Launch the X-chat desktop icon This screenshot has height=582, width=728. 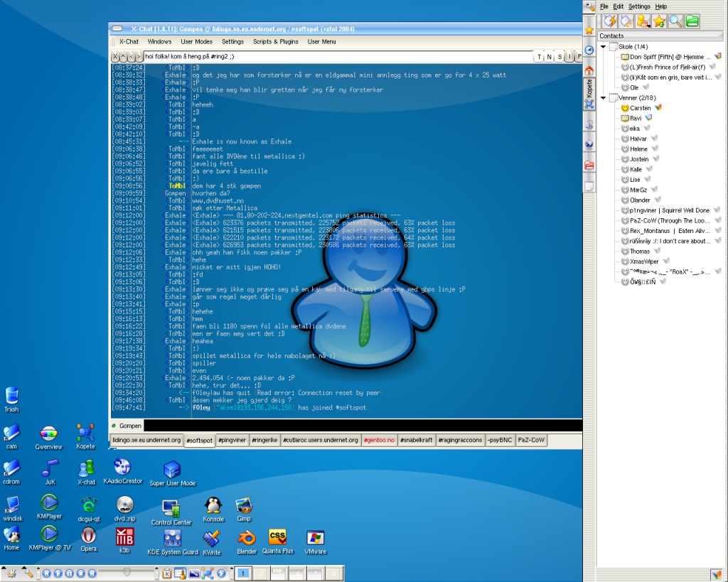coord(86,472)
